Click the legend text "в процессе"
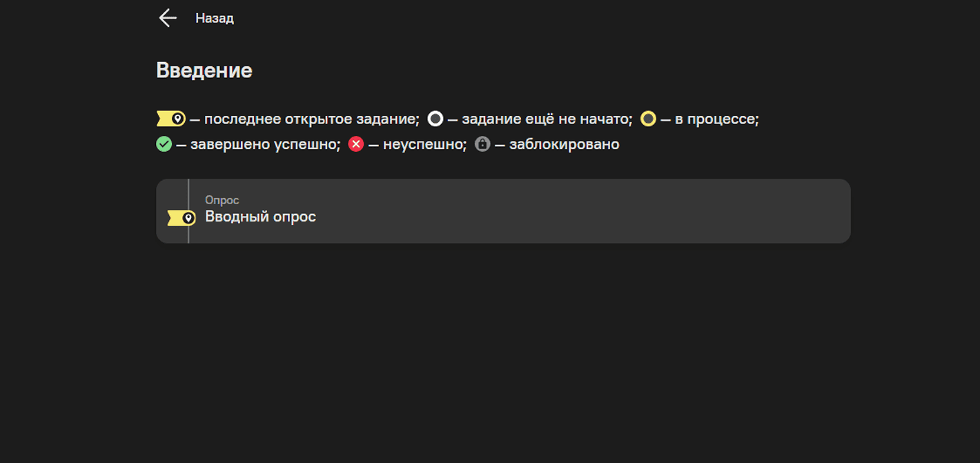The width and height of the screenshot is (980, 463). pyautogui.click(x=716, y=119)
